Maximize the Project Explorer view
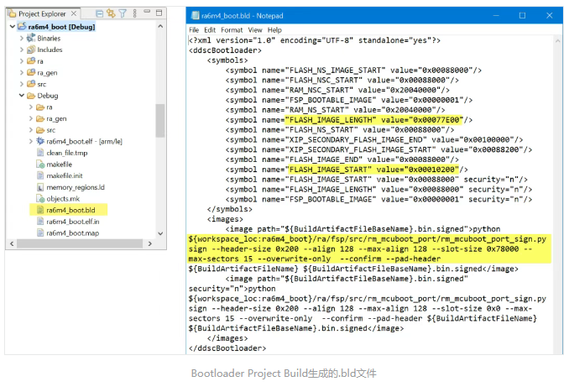Screen dimensions: 569x392 point(159,13)
